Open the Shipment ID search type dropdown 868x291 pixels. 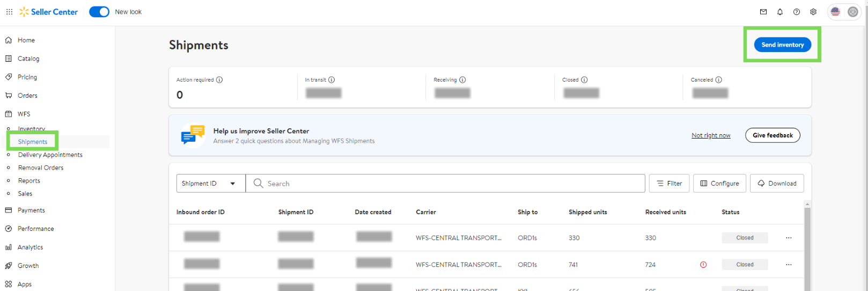[211, 183]
